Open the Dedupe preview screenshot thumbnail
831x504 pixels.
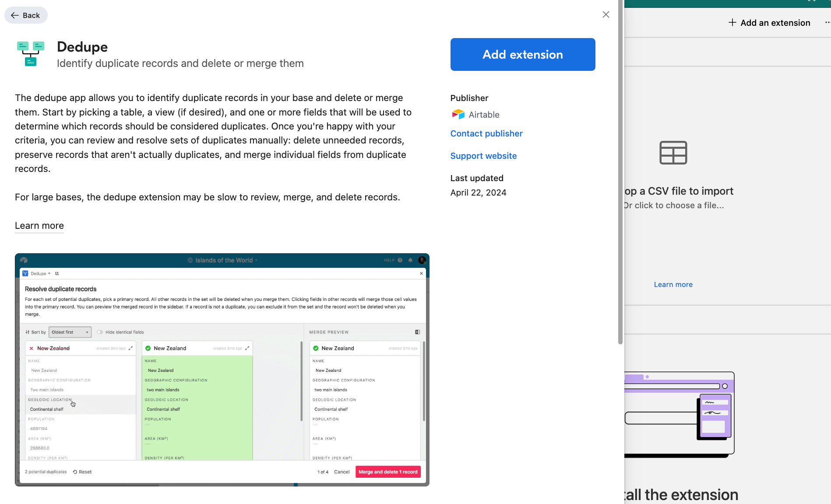coord(222,370)
